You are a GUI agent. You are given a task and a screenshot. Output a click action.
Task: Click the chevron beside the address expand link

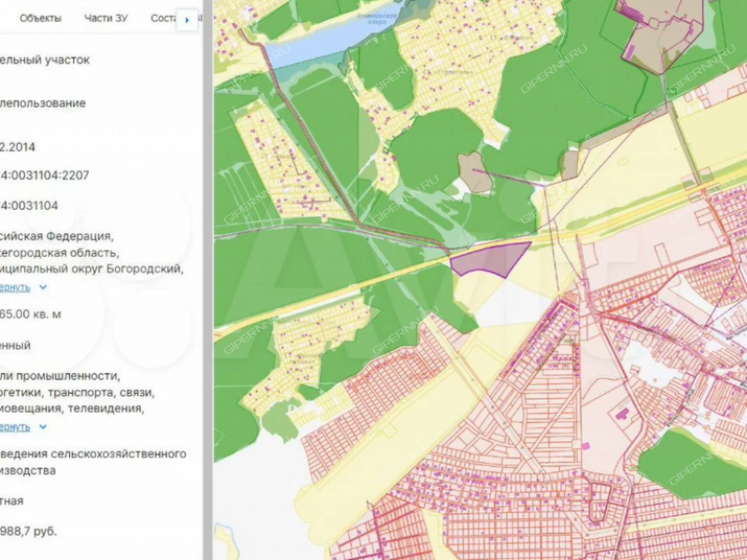coord(43,287)
